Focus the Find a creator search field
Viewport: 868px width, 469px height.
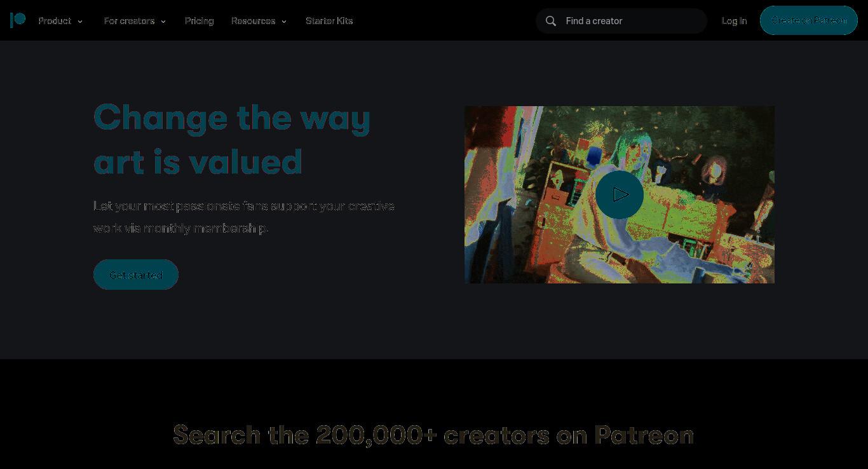621,21
